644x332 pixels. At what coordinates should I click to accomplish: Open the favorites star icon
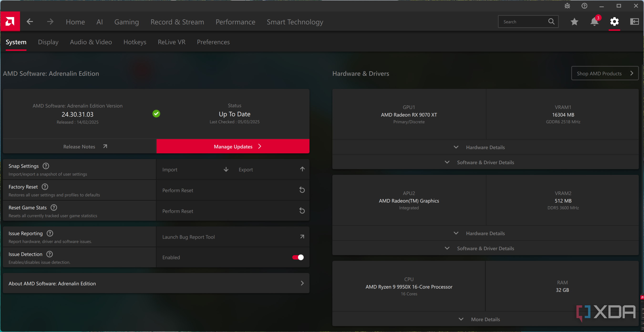pyautogui.click(x=574, y=22)
